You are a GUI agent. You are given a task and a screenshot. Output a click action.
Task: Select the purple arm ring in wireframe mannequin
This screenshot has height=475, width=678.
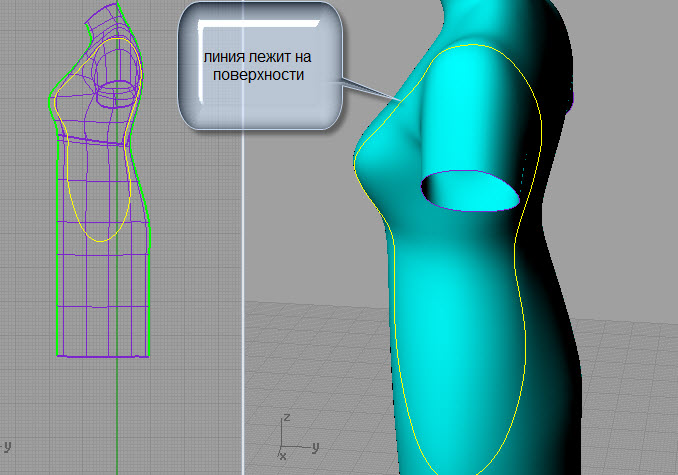115,94
